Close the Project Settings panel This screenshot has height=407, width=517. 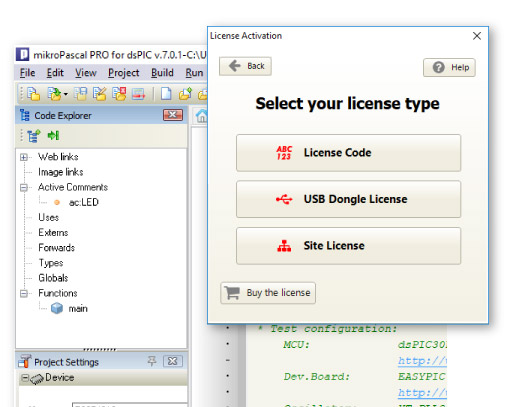(x=173, y=361)
